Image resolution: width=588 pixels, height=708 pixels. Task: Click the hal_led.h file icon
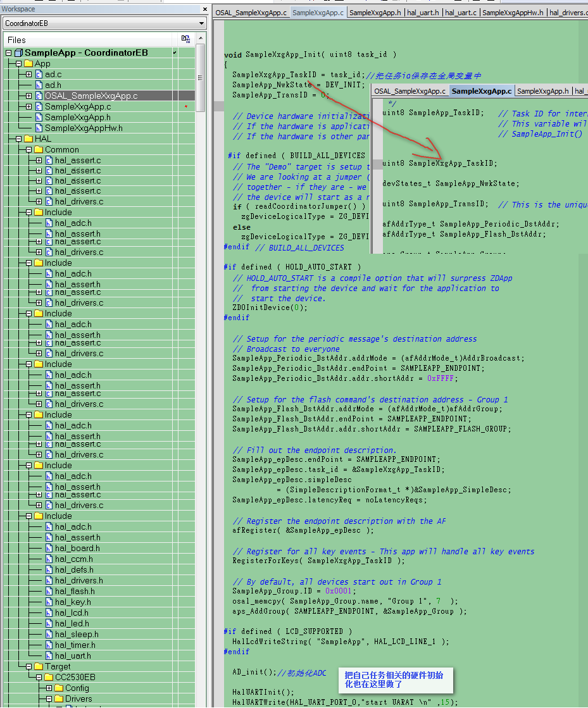(49, 624)
